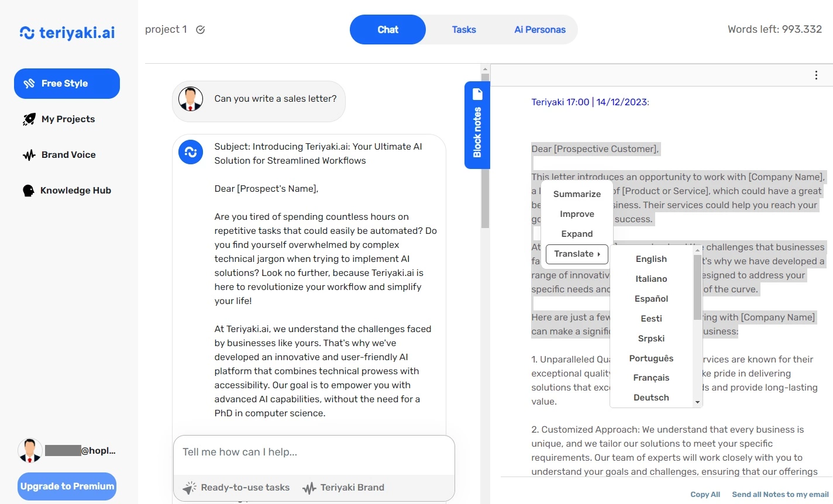Click the document icon on Block notes tab
833x504 pixels.
[477, 94]
